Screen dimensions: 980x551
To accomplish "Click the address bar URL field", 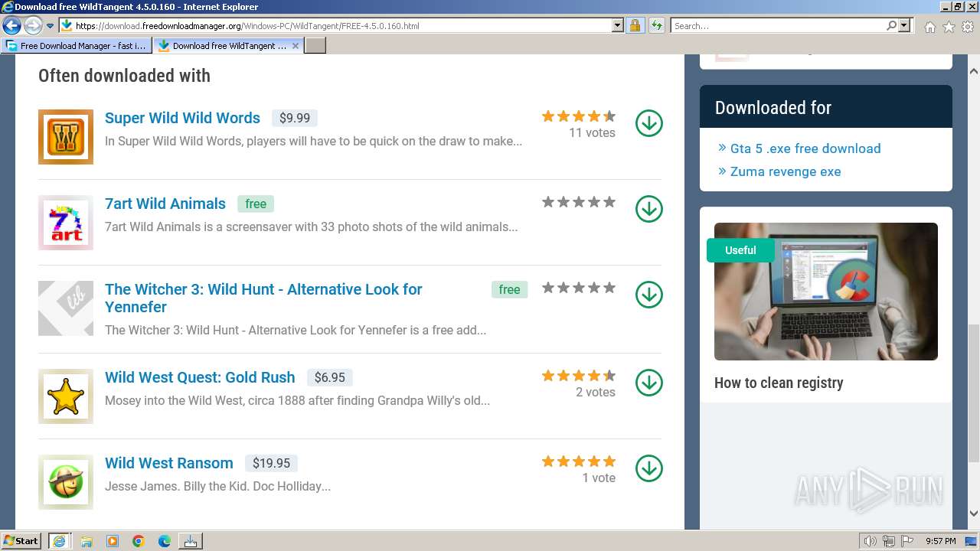I will click(x=341, y=25).
